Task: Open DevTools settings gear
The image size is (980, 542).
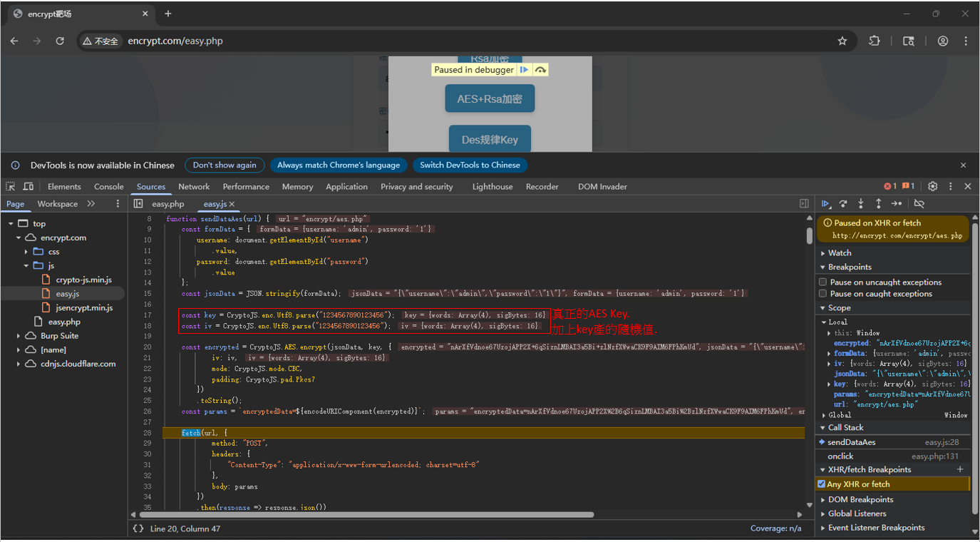Action: click(933, 186)
